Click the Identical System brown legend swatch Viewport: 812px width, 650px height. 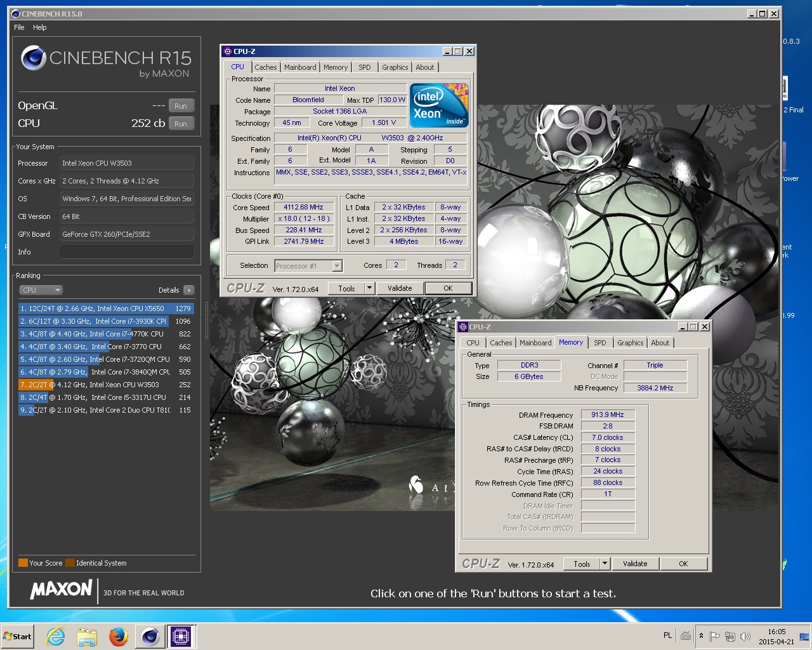pyautogui.click(x=70, y=562)
